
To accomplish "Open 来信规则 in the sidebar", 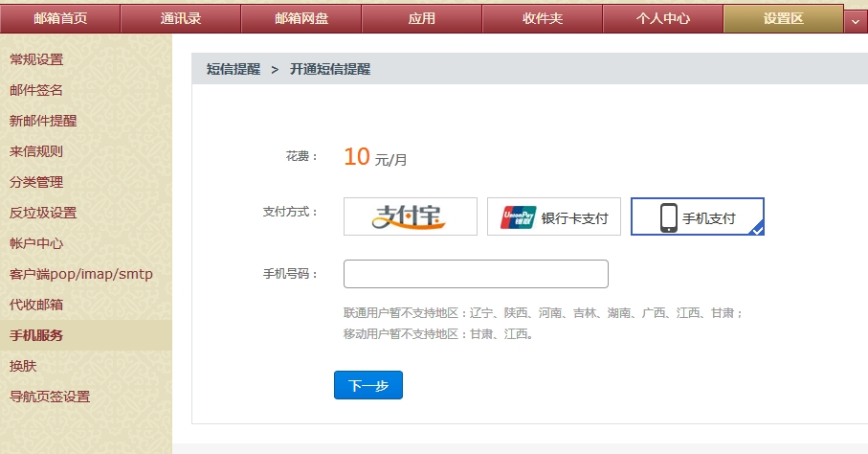I will [x=36, y=150].
